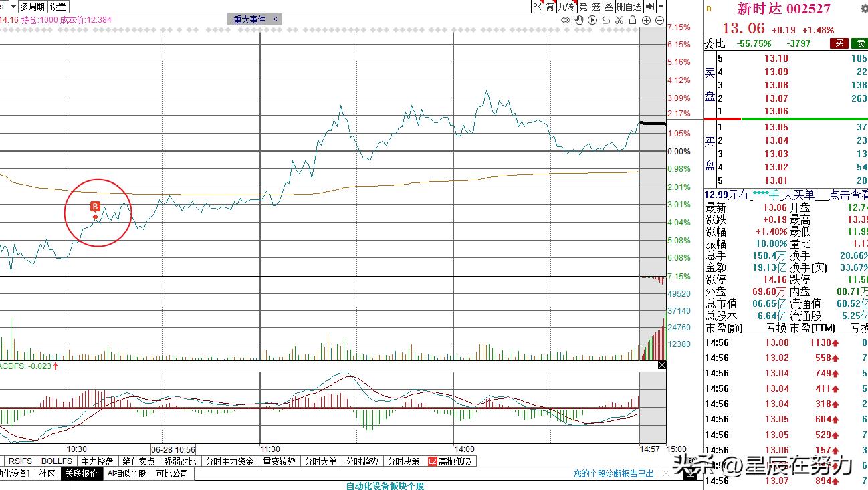Viewport: 868px width, 490px height.
Task: Open the 多周期 multi-period menu
Action: 32,7
